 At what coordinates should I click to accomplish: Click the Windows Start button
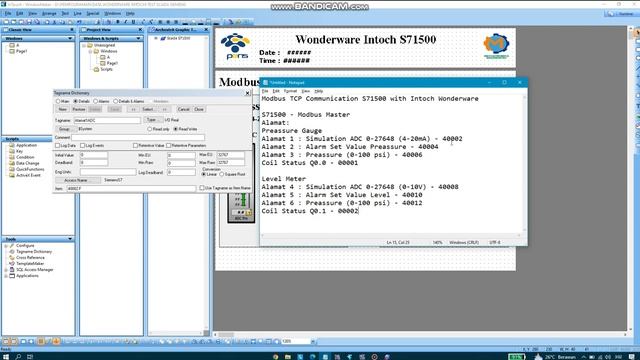click(x=6, y=357)
